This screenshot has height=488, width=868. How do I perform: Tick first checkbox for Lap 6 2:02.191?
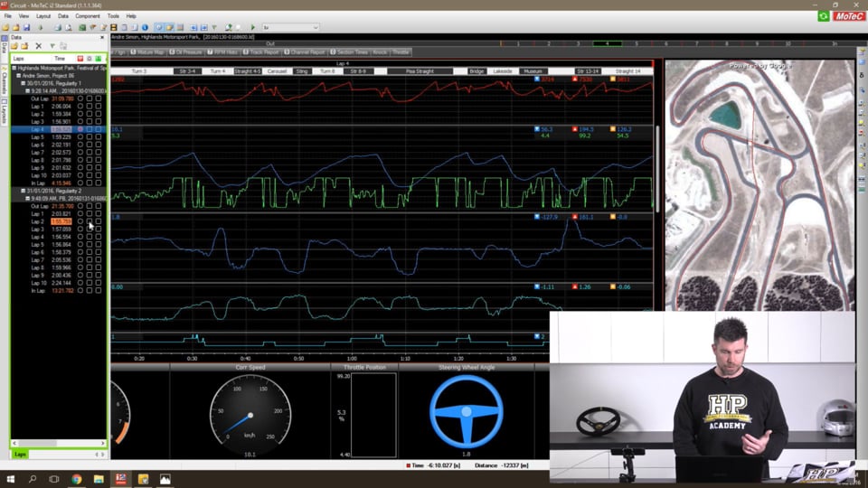point(90,145)
